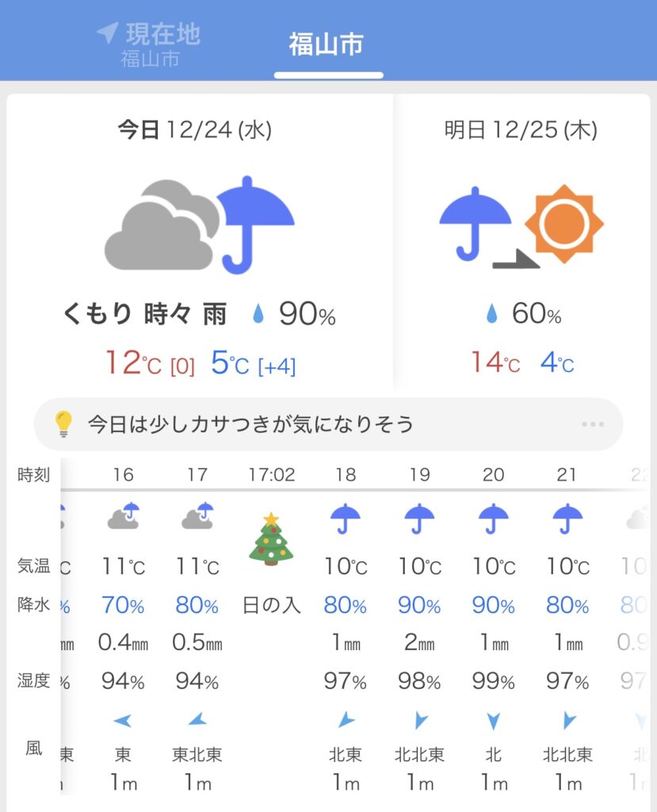
Task: Tap the 16時 east wind direction arrow
Action: tap(122, 721)
